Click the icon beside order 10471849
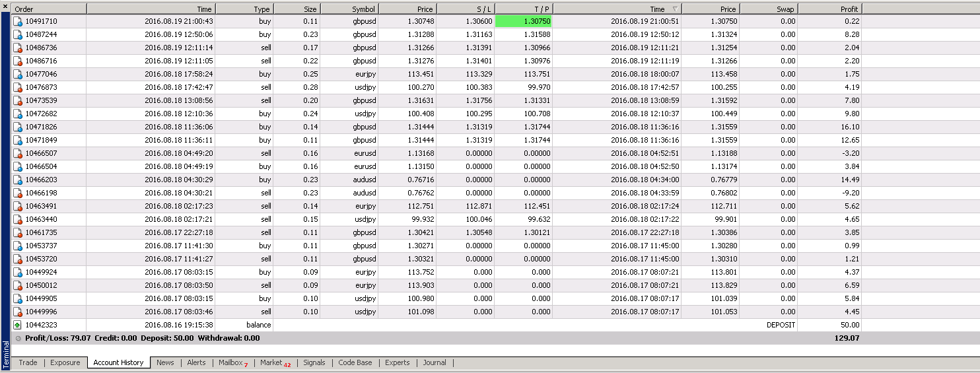 [18, 140]
